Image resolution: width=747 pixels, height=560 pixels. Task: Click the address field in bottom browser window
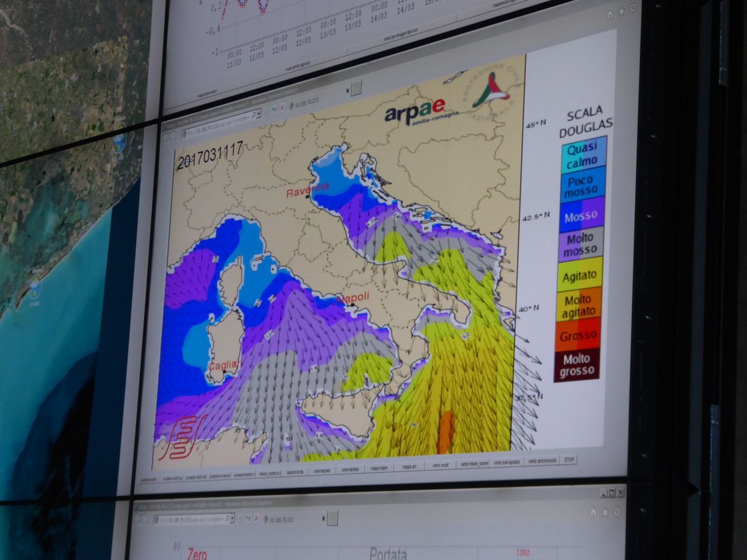click(x=195, y=518)
